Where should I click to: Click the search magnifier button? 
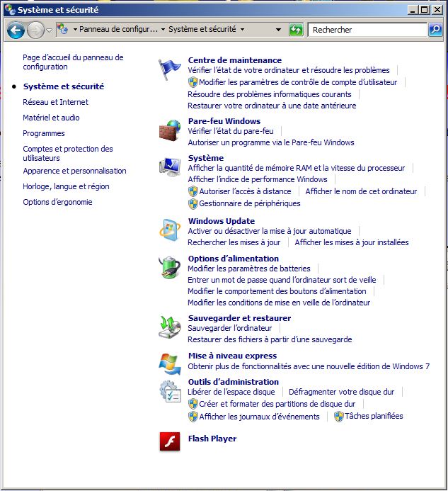point(435,30)
